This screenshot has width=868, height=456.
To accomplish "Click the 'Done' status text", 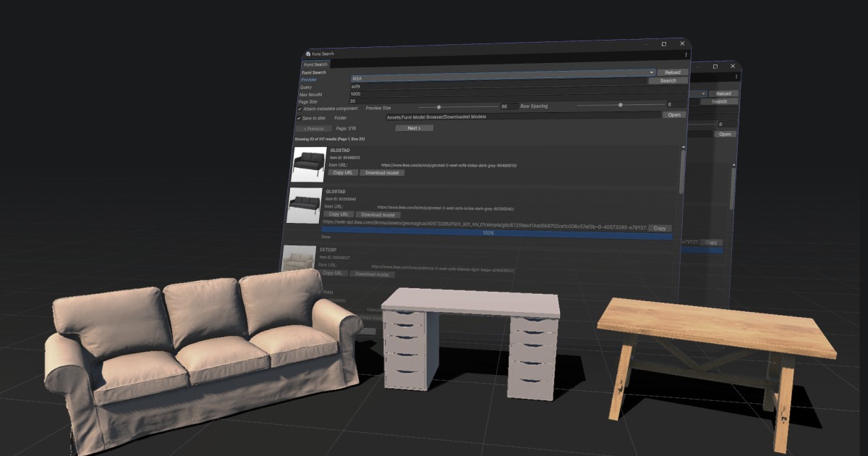I will pyautogui.click(x=325, y=237).
